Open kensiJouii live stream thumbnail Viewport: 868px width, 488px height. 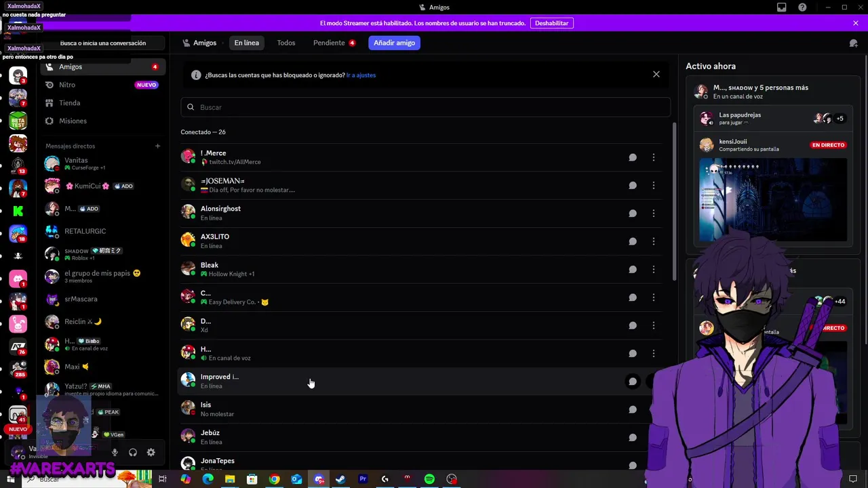click(773, 199)
